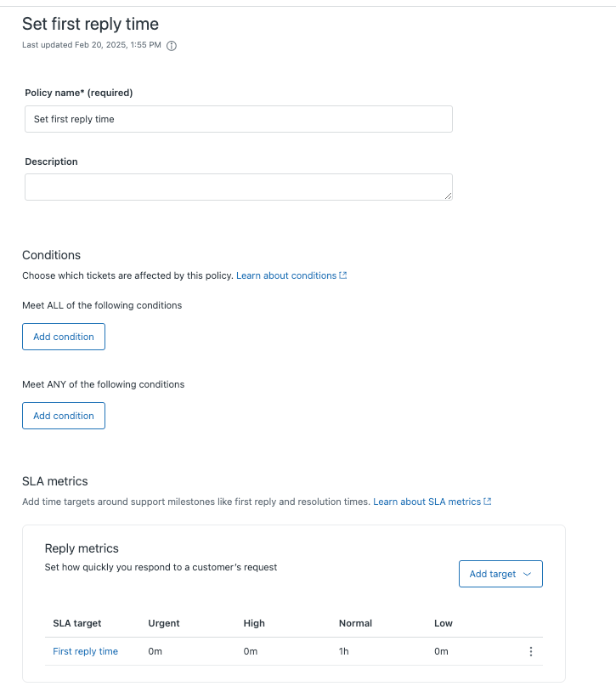
Task: Click Add condition under Meet ANY conditions
Action: [63, 415]
